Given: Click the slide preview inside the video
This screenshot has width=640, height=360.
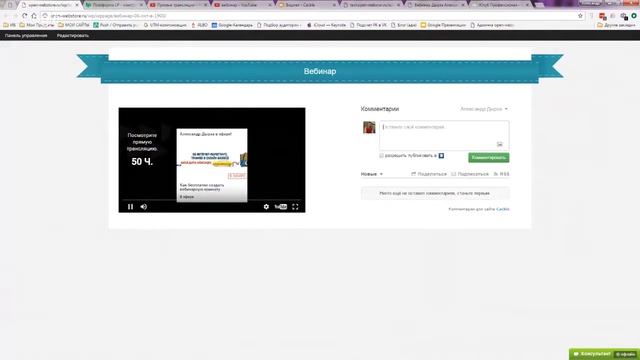Looking at the screenshot, I should pos(212,165).
